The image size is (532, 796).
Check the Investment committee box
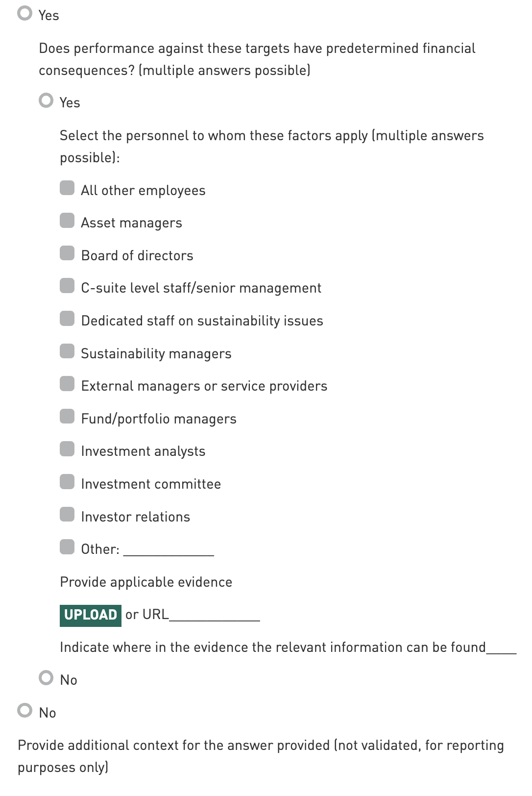point(67,482)
